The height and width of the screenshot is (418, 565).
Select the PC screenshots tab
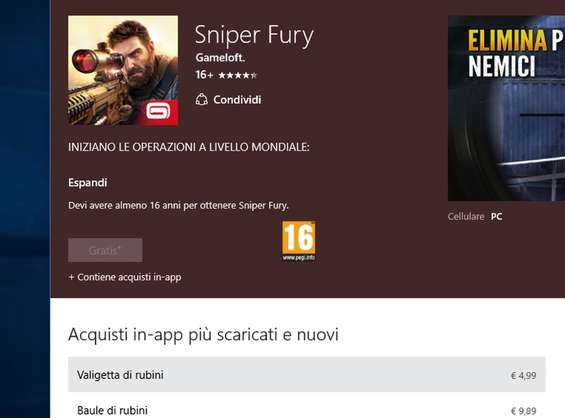coord(496,217)
